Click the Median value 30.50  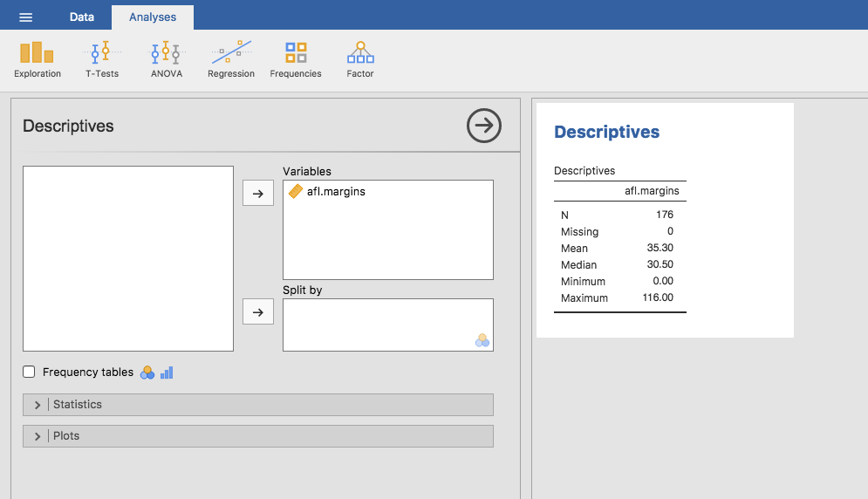pyautogui.click(x=660, y=264)
